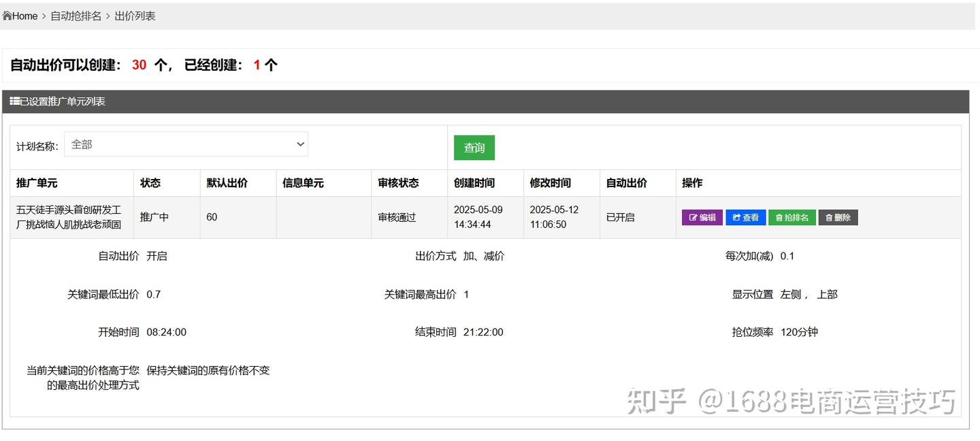This screenshot has width=980, height=441.
Task: Click the gray 删除 button
Action: coord(838,218)
